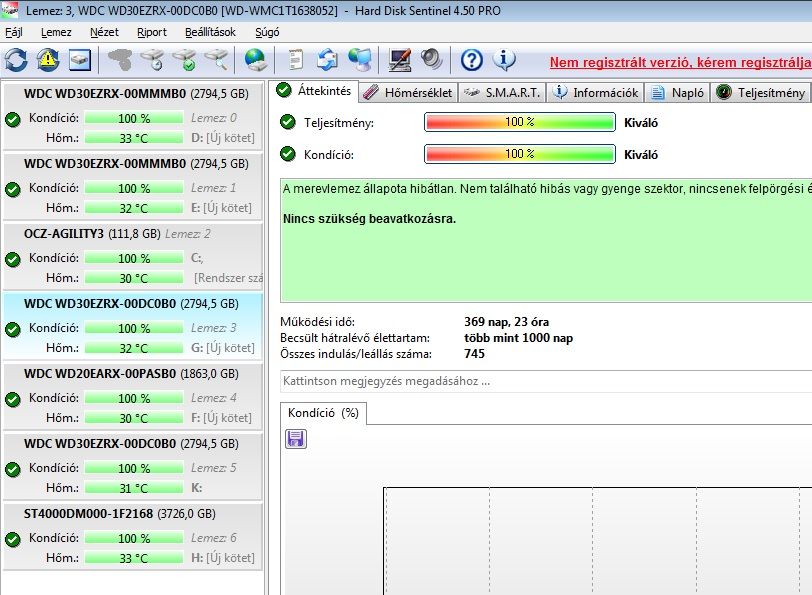Click the overview Kondíció 100 % gradient bar
Viewport: 812px width, 595px height.
click(x=520, y=154)
